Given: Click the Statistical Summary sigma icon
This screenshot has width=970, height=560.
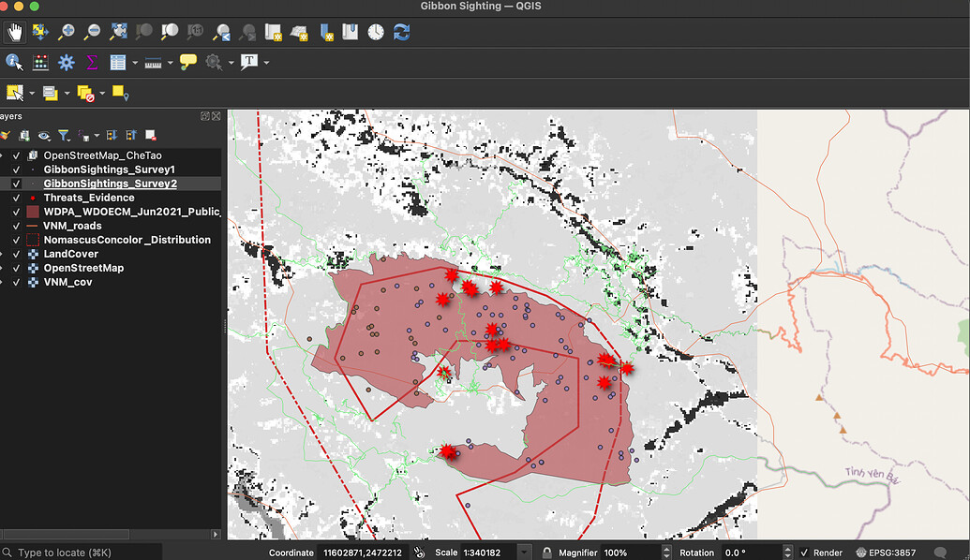Looking at the screenshot, I should click(x=92, y=63).
